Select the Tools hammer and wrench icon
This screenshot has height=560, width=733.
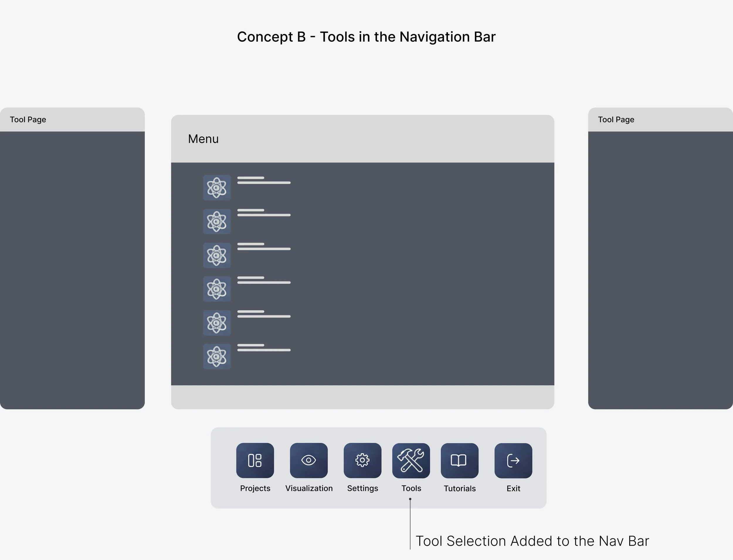(411, 460)
